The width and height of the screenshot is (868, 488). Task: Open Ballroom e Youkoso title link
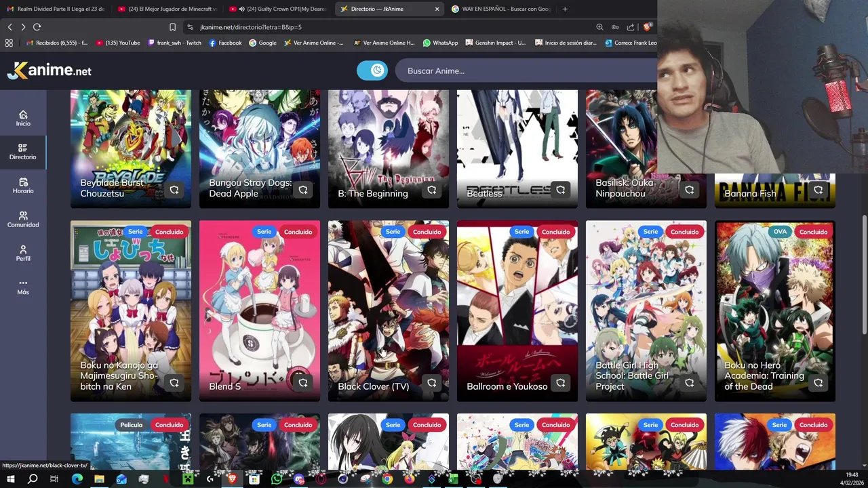[x=507, y=386]
